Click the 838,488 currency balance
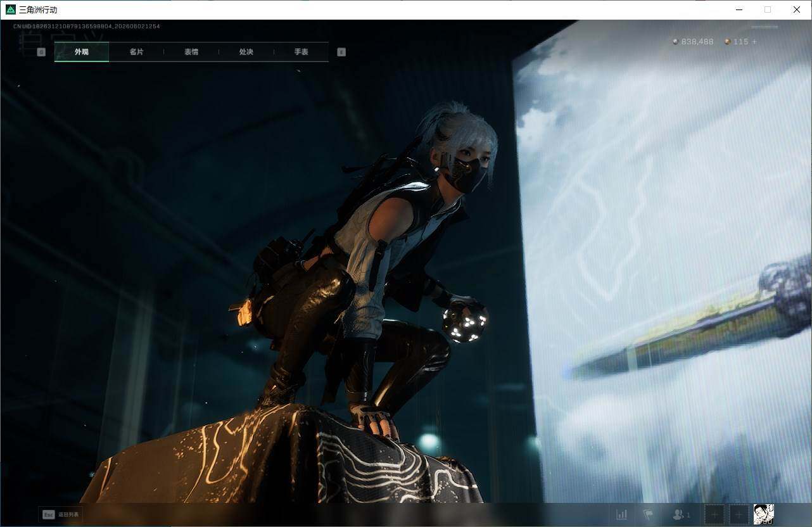 click(x=693, y=42)
